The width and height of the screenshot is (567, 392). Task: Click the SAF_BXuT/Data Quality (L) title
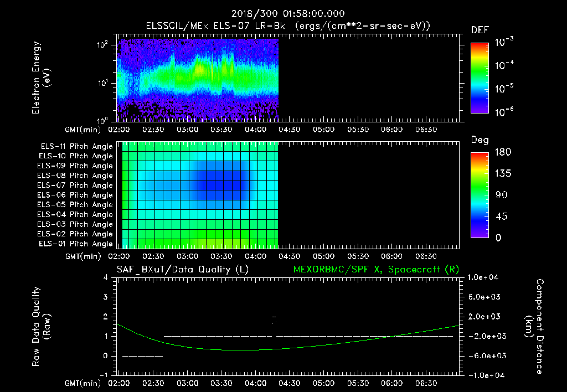click(x=183, y=270)
